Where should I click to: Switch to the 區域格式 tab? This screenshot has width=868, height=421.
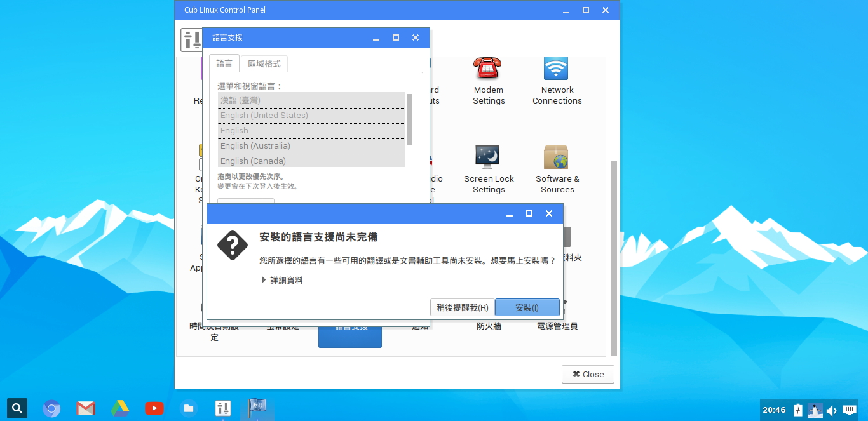(264, 63)
